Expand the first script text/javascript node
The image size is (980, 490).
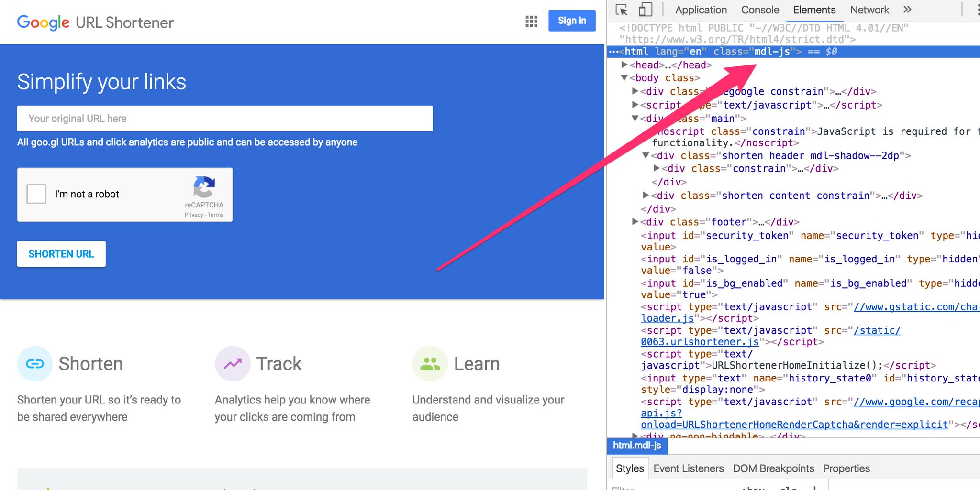click(635, 104)
